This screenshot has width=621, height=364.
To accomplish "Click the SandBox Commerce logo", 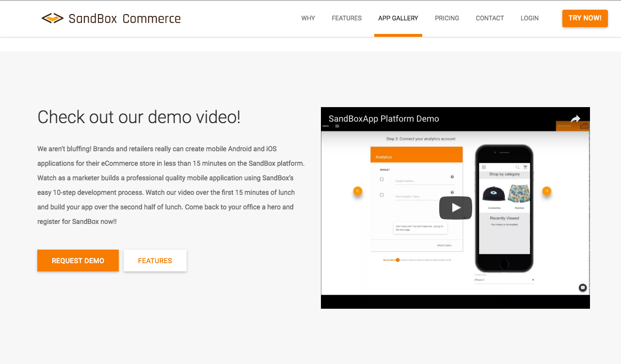I will point(111,18).
